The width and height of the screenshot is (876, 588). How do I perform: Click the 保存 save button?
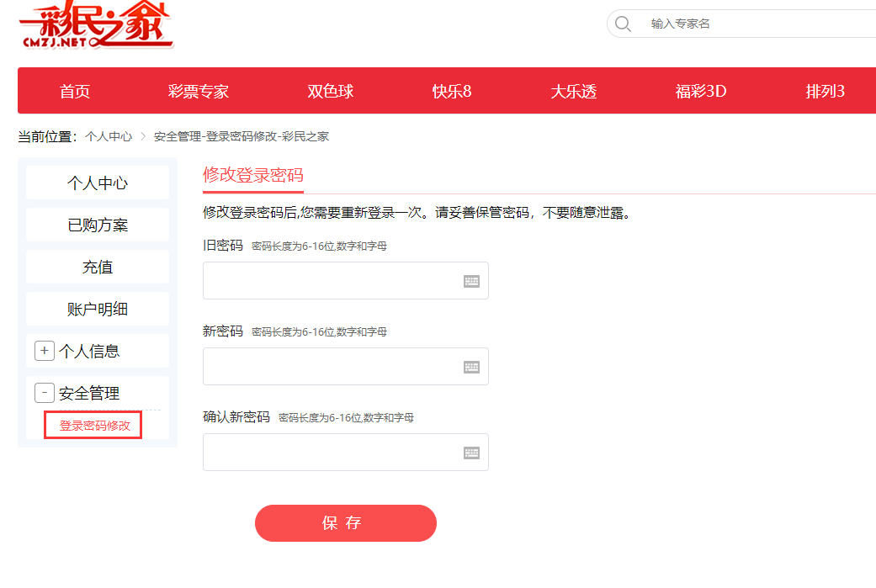[x=345, y=522]
